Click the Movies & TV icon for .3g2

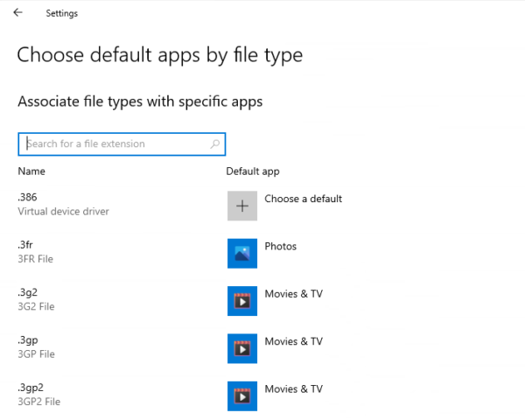pyautogui.click(x=241, y=300)
